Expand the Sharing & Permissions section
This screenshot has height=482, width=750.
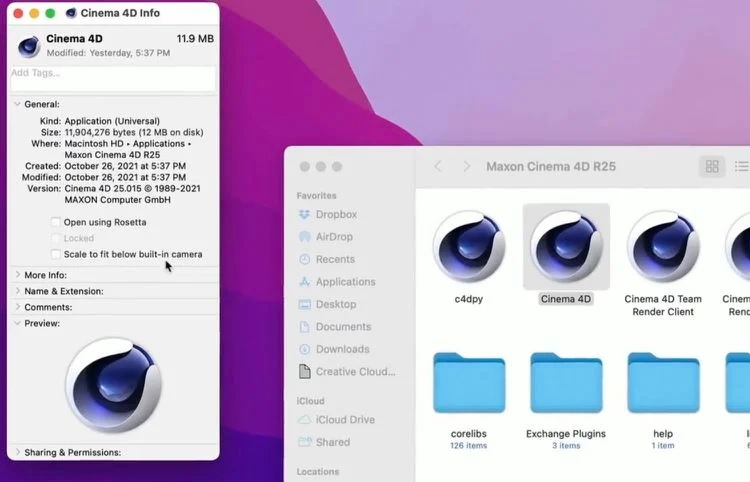tap(17, 453)
